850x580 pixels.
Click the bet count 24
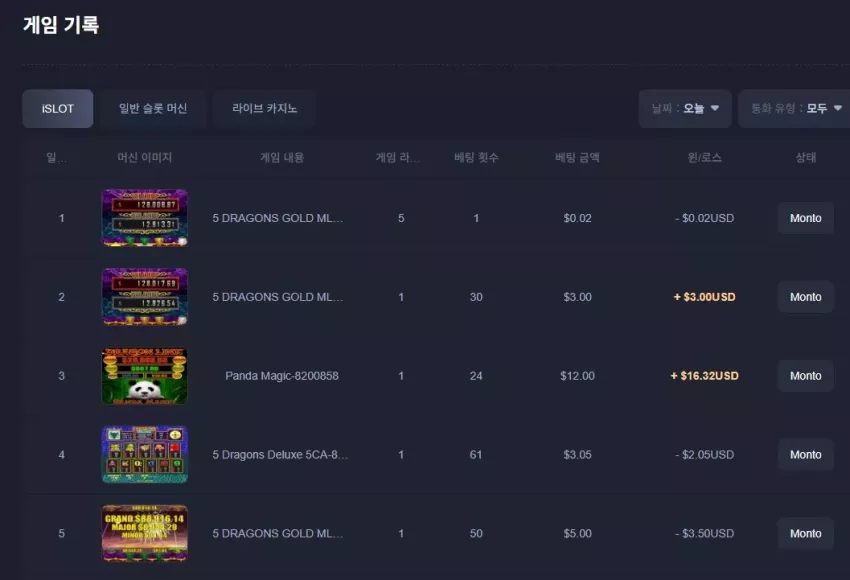pyautogui.click(x=476, y=376)
